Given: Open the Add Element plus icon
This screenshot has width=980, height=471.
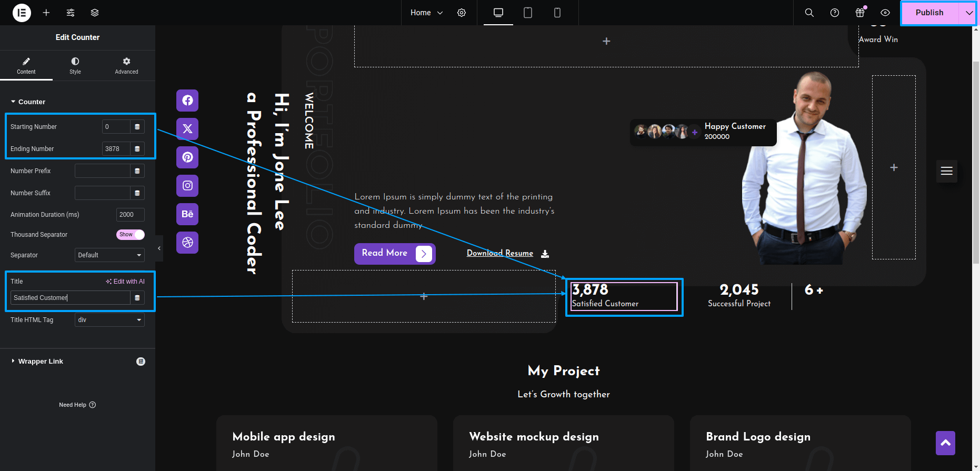Looking at the screenshot, I should click(x=46, y=13).
